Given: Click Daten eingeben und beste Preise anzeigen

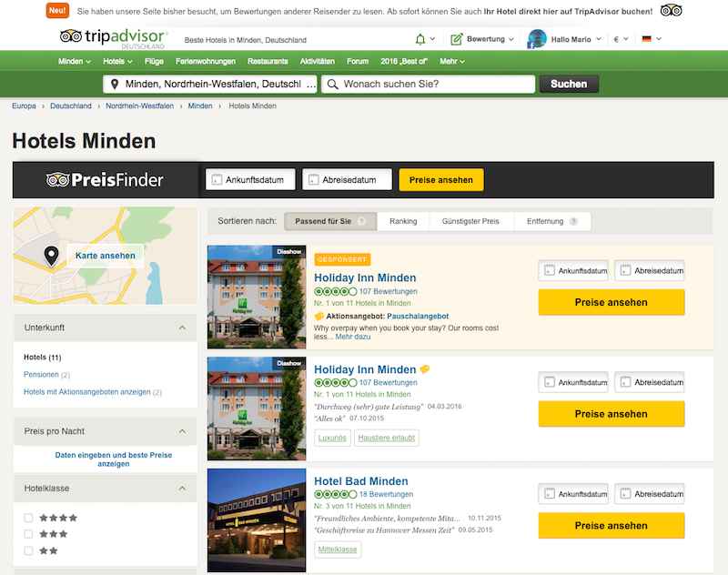Looking at the screenshot, I should pos(113,459).
